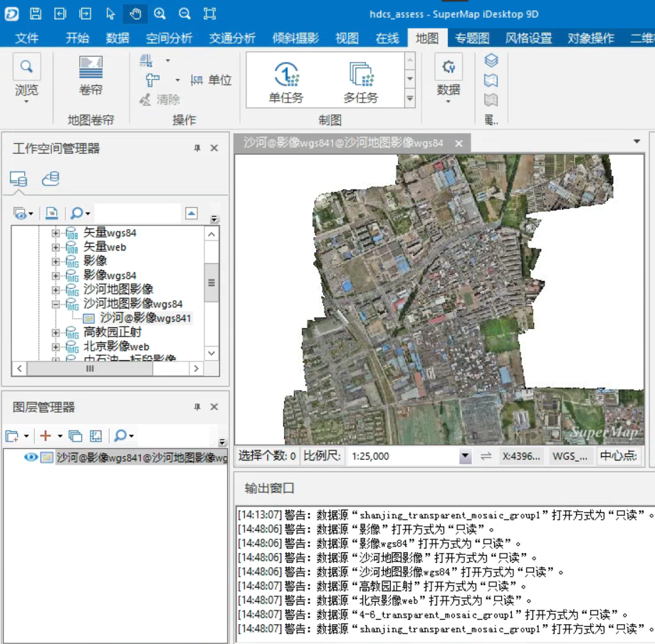Switch to workspace tree view icon
655x644 pixels.
[19, 179]
